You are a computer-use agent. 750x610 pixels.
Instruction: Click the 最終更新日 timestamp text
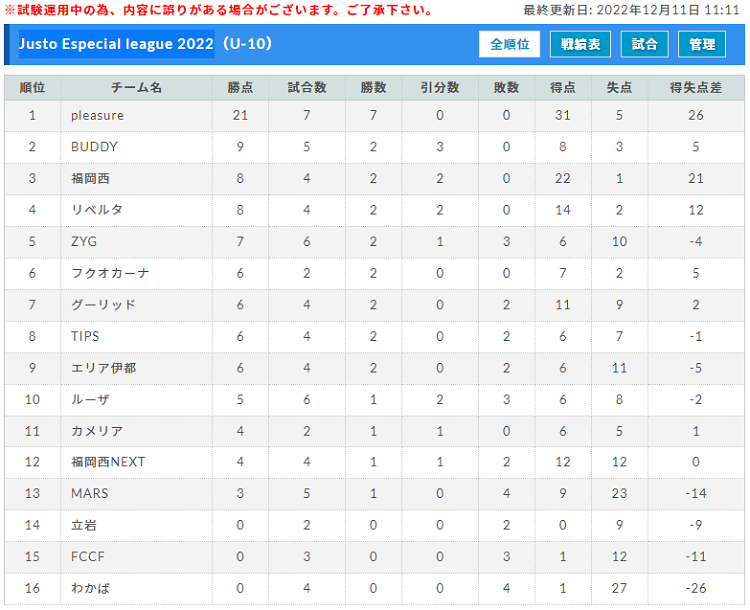pos(631,10)
